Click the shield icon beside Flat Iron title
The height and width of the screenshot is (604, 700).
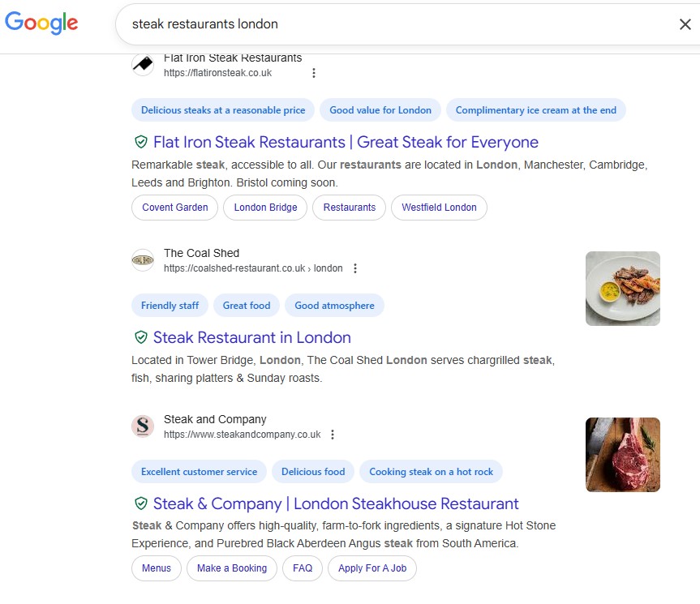point(141,143)
